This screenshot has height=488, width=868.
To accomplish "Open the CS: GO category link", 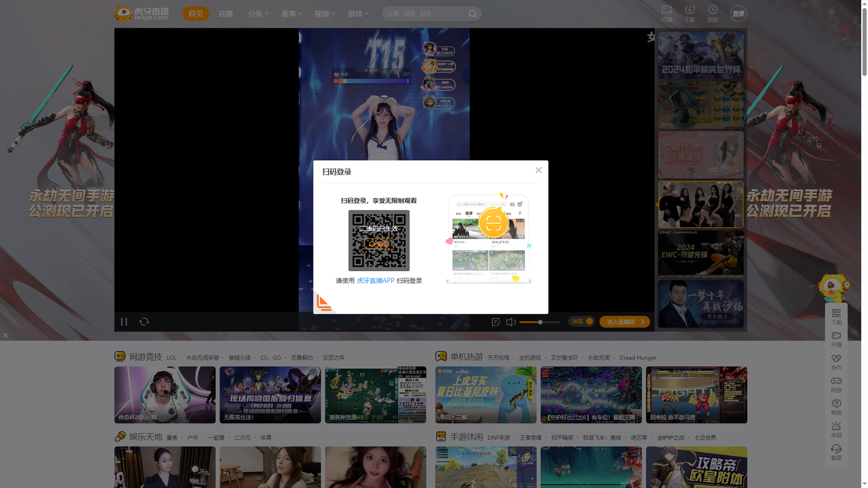I will (x=271, y=358).
